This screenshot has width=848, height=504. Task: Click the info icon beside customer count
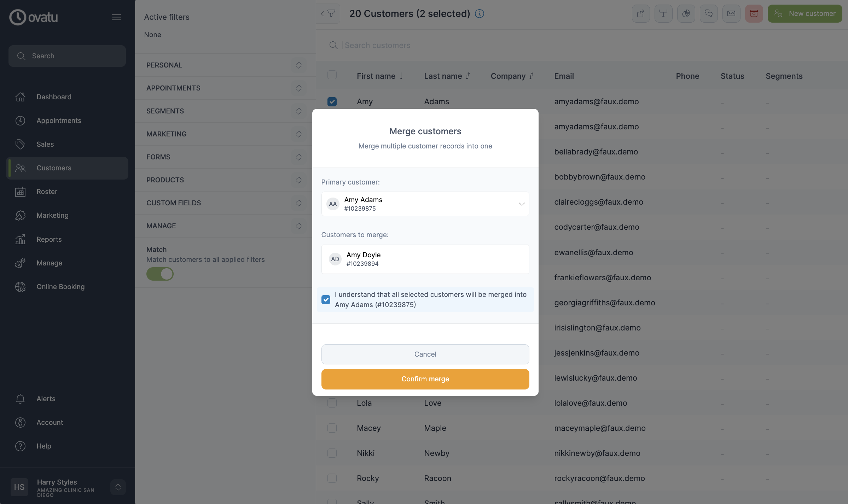tap(479, 14)
